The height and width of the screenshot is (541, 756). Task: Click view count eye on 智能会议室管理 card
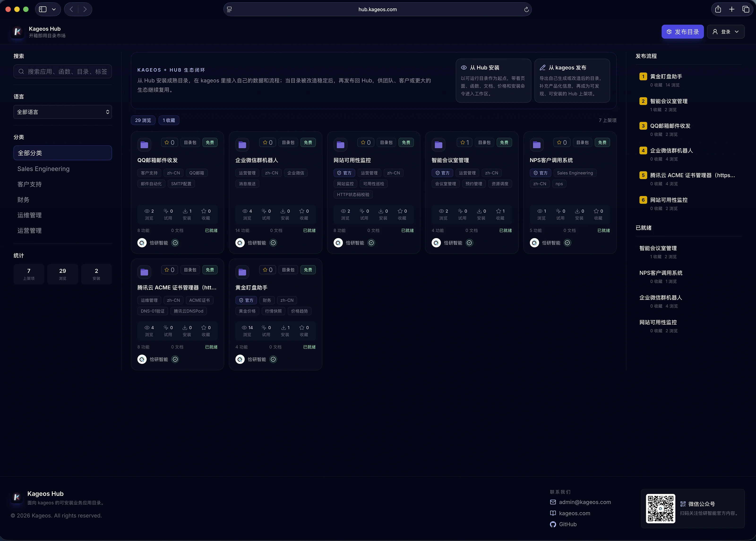(441, 211)
